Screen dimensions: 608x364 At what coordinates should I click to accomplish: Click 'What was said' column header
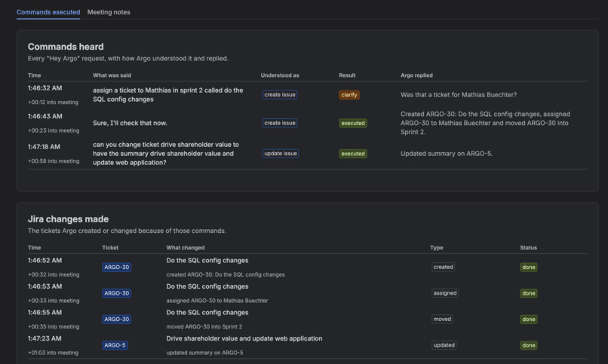pos(112,75)
